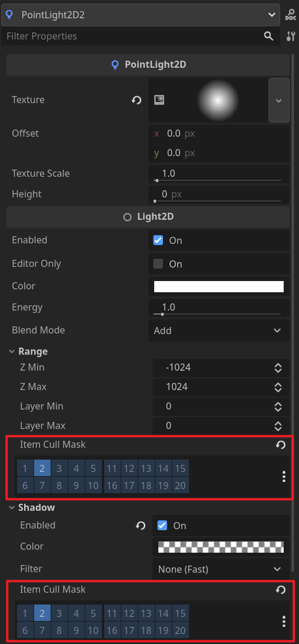The height and width of the screenshot is (644, 299).
Task: Open the node documentation DOC icon
Action: click(x=290, y=15)
